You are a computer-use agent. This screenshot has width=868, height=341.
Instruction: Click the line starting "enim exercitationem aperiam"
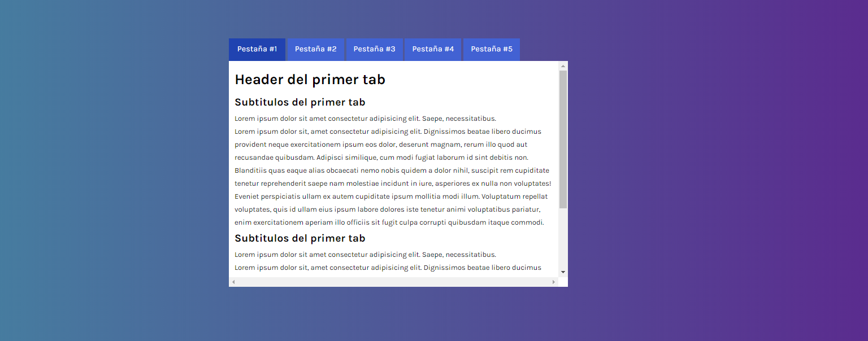(389, 222)
